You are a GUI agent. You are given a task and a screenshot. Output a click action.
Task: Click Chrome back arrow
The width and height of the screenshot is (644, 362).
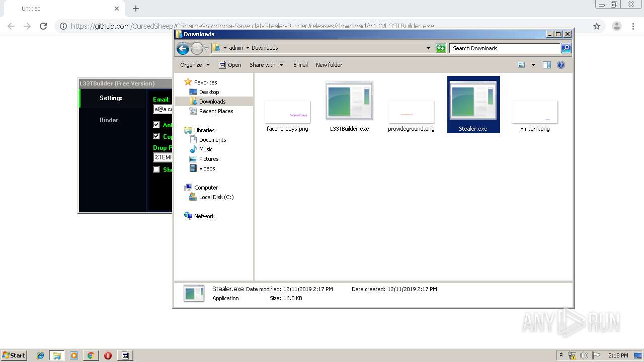coord(11,26)
